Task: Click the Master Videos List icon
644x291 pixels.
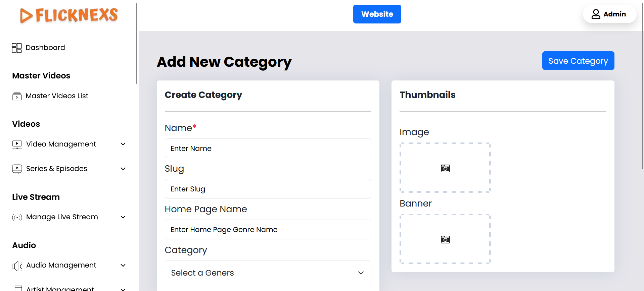Action: [x=17, y=96]
